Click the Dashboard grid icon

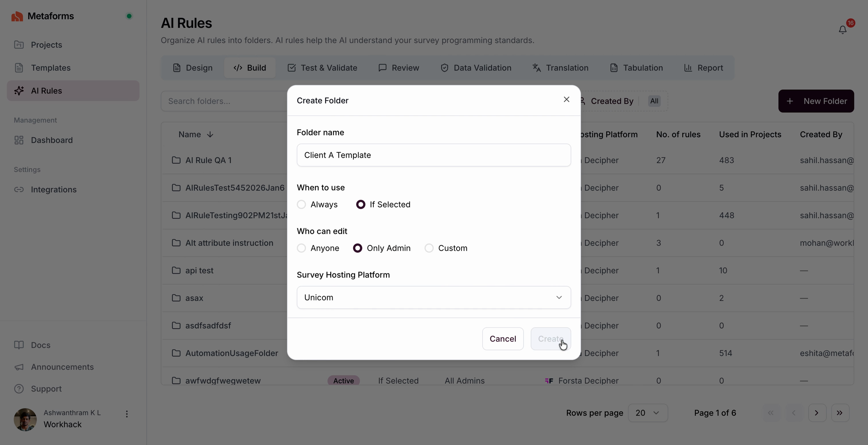(19, 140)
